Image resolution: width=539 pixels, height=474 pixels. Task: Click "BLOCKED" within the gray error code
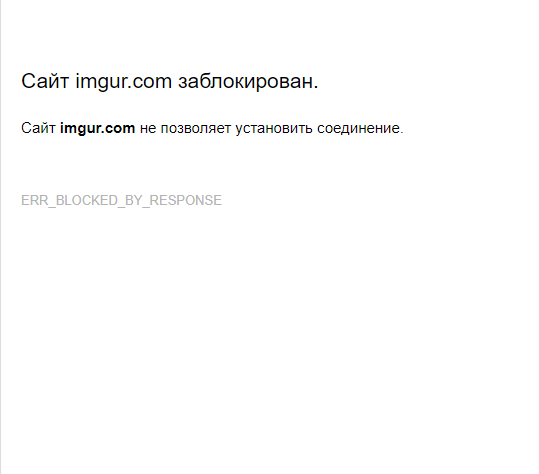click(87, 200)
